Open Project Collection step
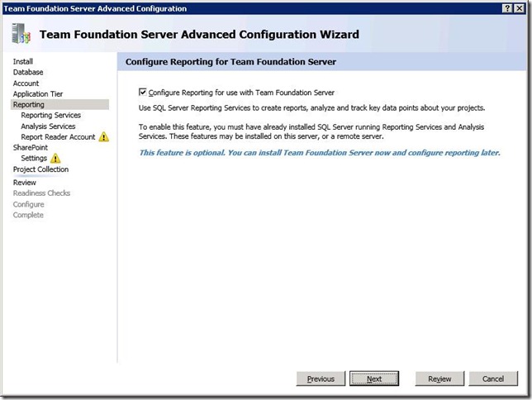The height and width of the screenshot is (400, 532). click(40, 169)
